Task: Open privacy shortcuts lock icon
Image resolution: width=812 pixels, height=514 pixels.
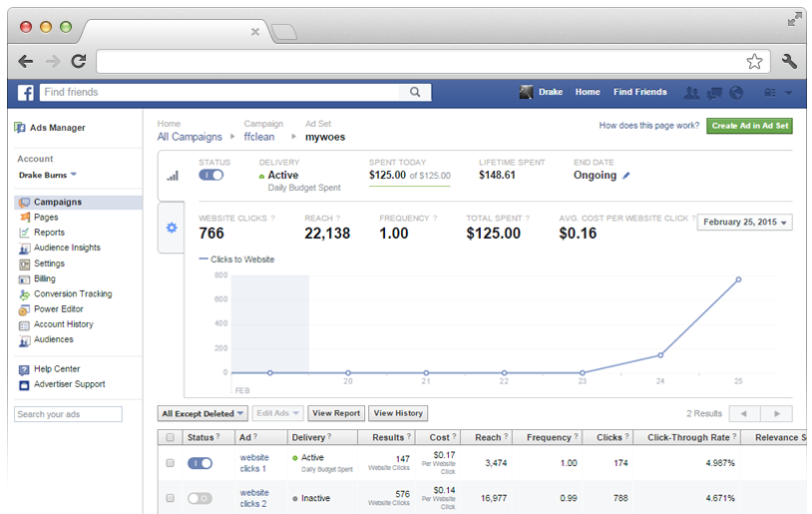Action: tap(770, 93)
